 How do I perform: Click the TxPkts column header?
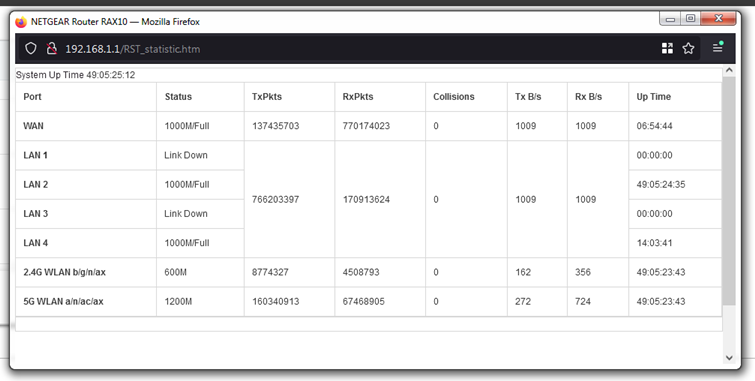(x=267, y=96)
